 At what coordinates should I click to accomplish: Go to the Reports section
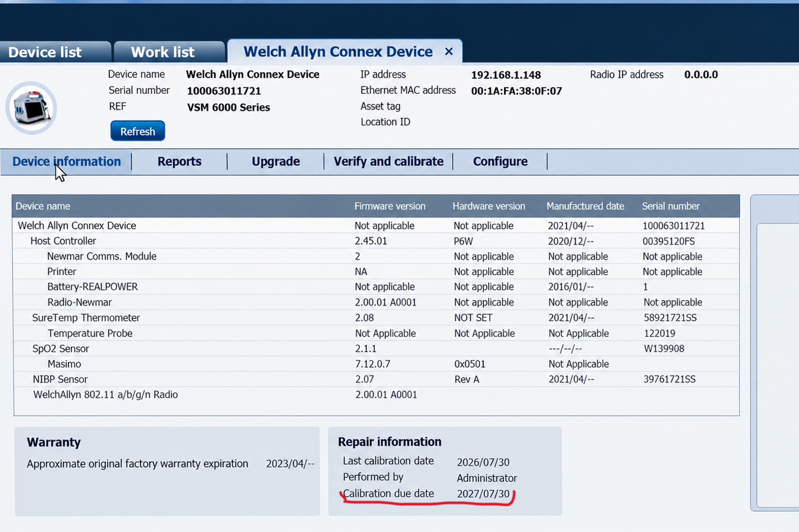click(x=180, y=161)
